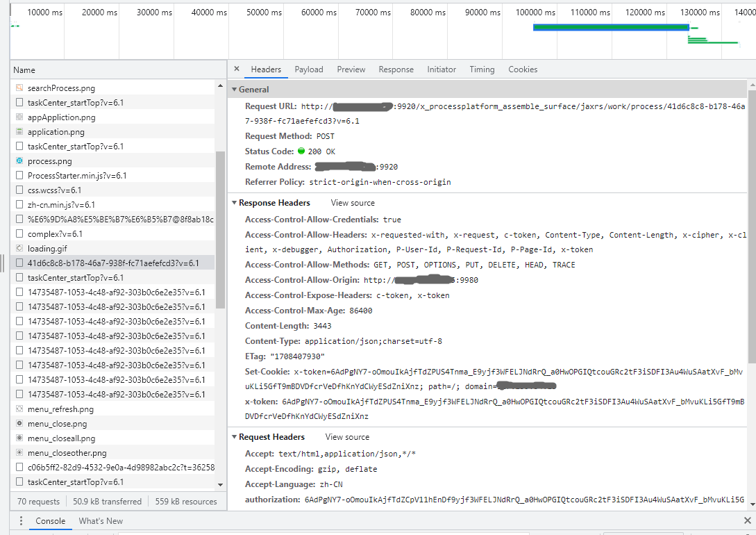Click the searchProcess.png file icon
The image size is (756, 535).
20,88
